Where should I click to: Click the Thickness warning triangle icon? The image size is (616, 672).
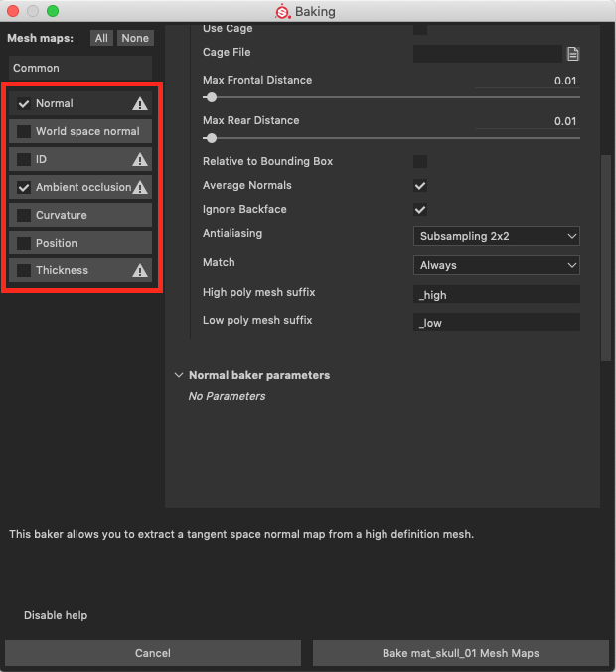(x=140, y=270)
